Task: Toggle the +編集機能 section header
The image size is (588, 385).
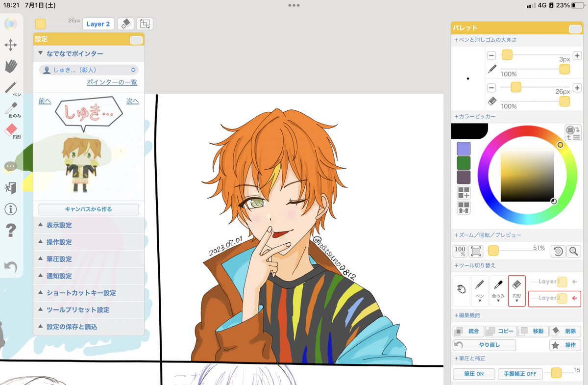Action: [516, 316]
